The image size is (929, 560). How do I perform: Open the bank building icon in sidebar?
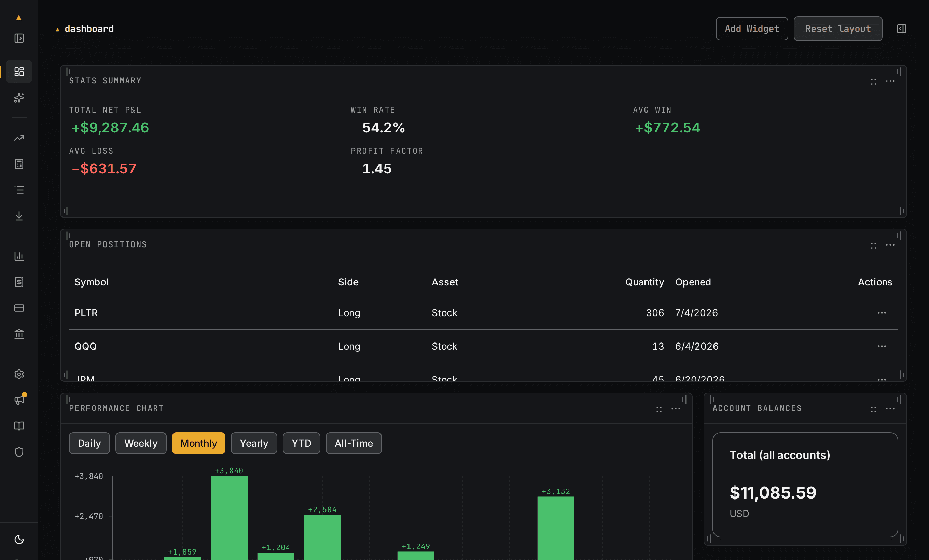tap(19, 334)
